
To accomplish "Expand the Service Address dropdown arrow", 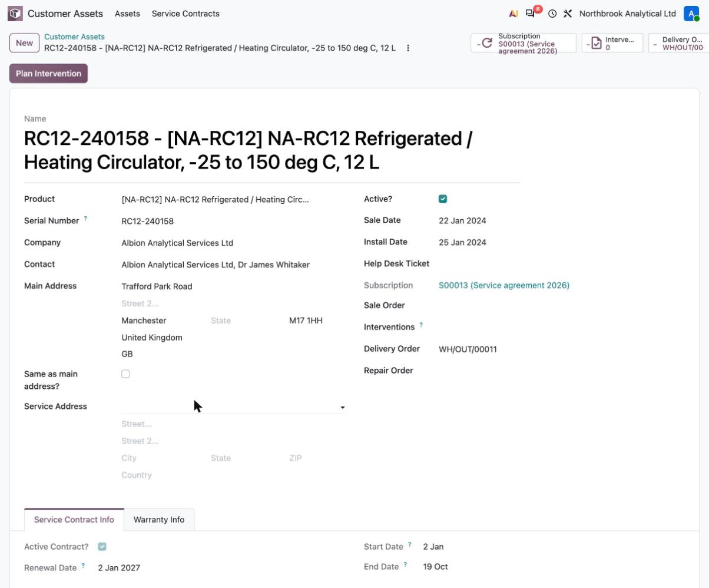I will click(x=342, y=407).
